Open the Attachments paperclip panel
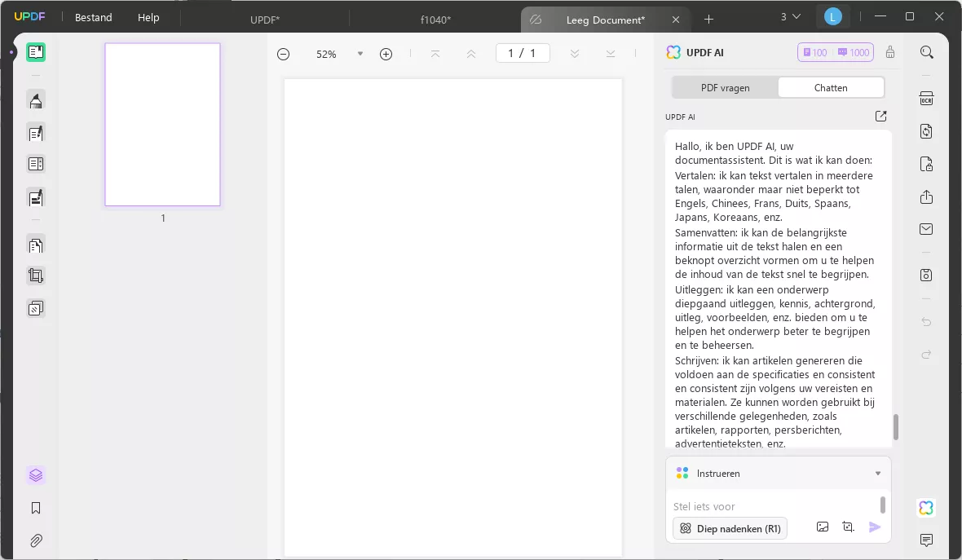The height and width of the screenshot is (560, 962). coord(36,540)
